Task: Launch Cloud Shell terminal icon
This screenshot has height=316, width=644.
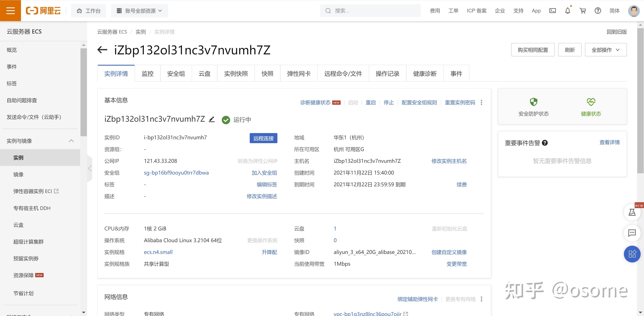Action: point(552,11)
